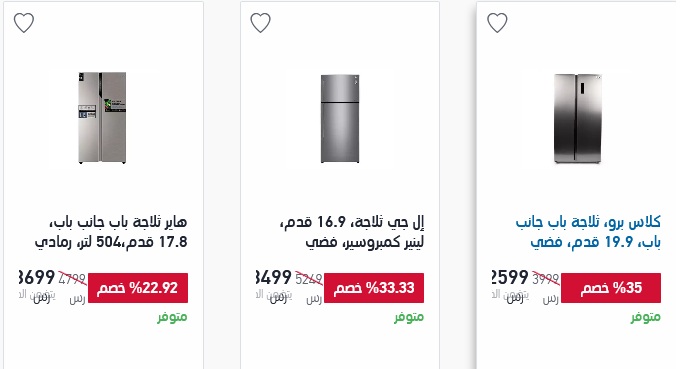The height and width of the screenshot is (369, 684).
Task: Select the 3699 price on Haier card
Action: click(x=37, y=277)
